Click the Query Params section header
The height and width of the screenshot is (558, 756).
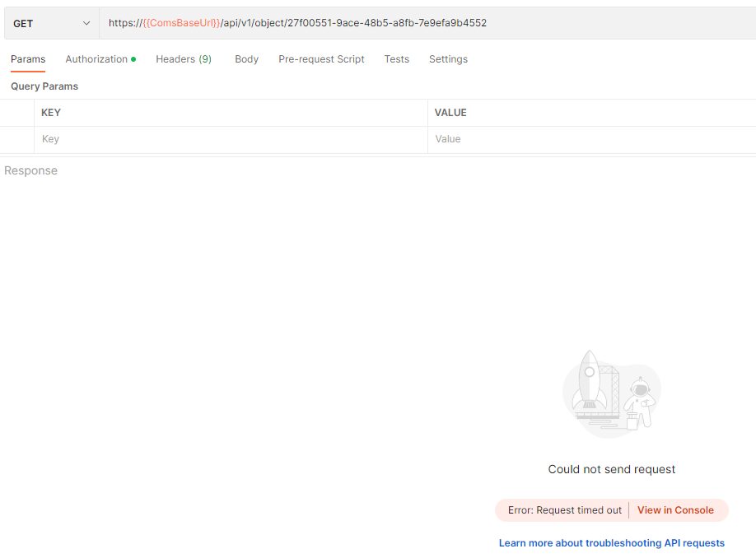pos(44,86)
